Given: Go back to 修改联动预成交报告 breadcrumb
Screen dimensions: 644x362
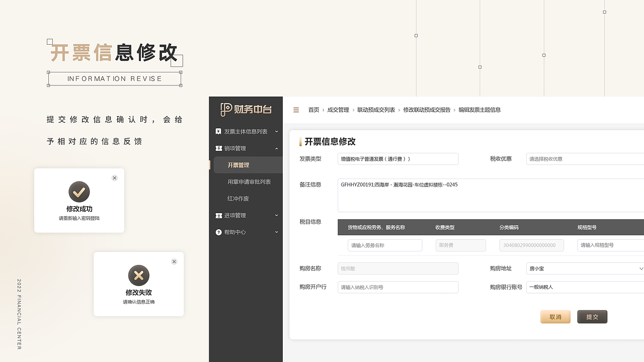Looking at the screenshot, I should tap(427, 110).
